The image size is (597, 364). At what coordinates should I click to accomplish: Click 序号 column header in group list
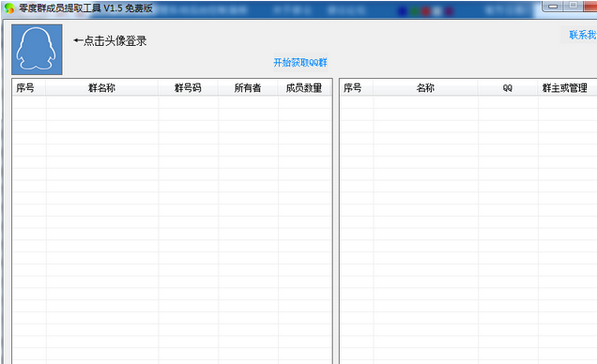(29, 88)
